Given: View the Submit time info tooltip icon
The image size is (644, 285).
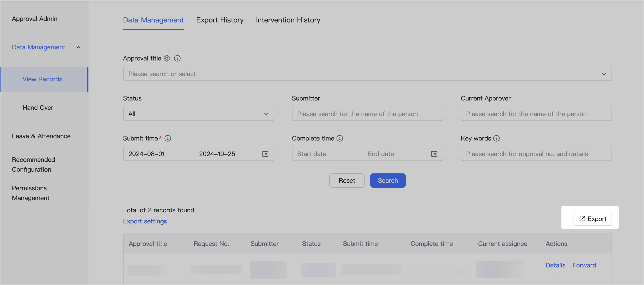Looking at the screenshot, I should click(x=168, y=138).
